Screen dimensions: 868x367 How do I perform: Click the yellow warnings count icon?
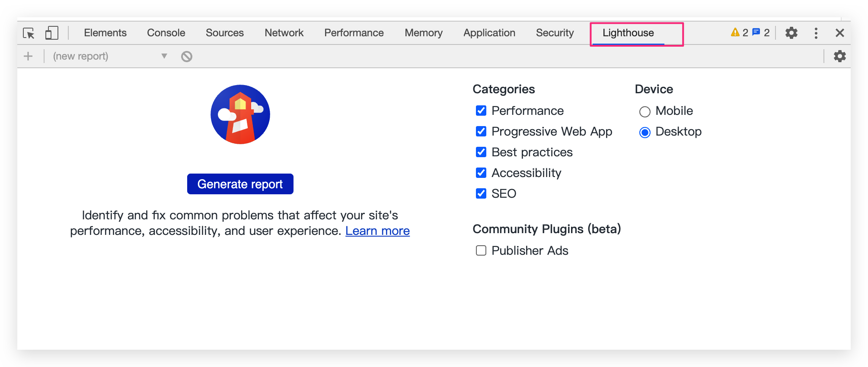[735, 32]
